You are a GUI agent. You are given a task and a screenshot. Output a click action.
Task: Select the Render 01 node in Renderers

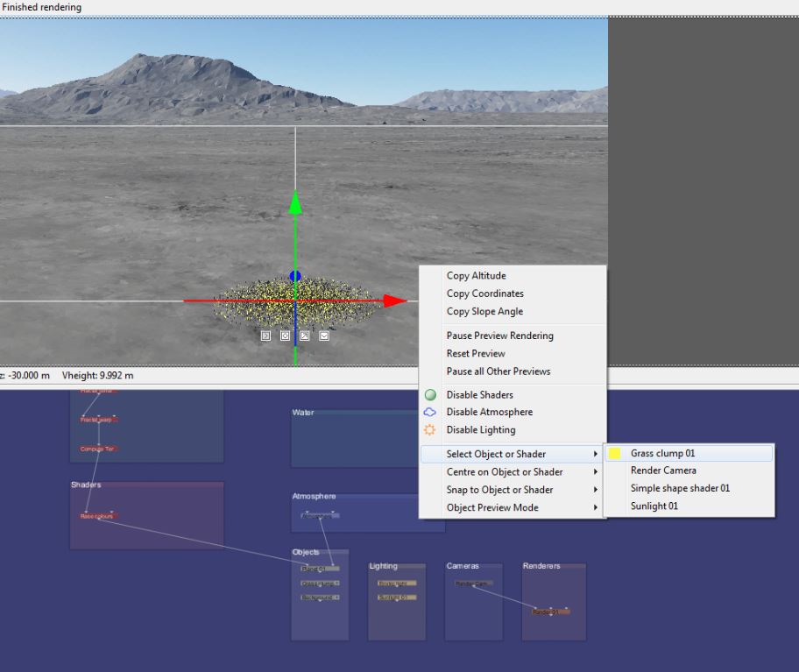point(551,612)
